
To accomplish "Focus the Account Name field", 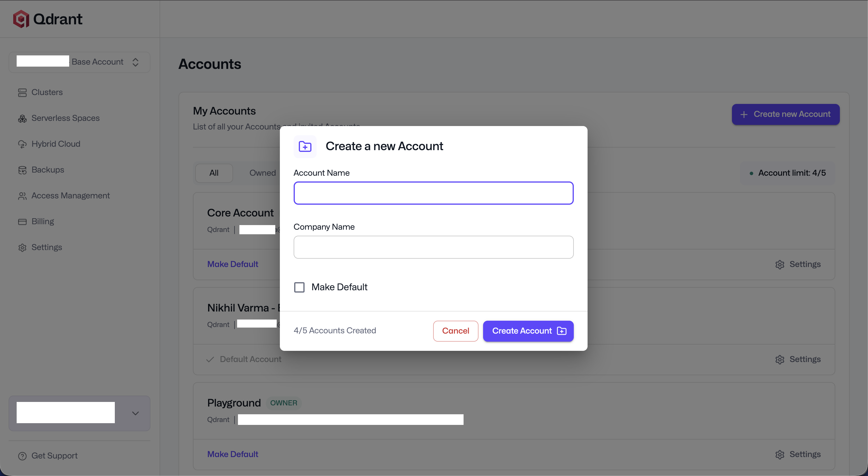I will (433, 193).
